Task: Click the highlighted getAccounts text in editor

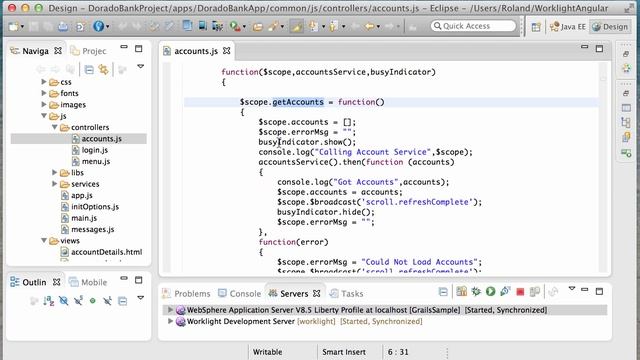Action: click(x=298, y=102)
